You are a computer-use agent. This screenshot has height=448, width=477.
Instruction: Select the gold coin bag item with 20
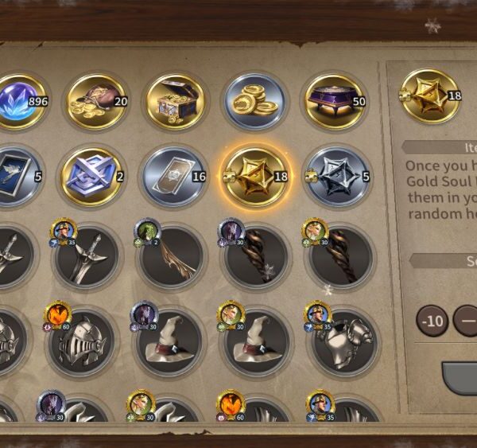tap(97, 102)
